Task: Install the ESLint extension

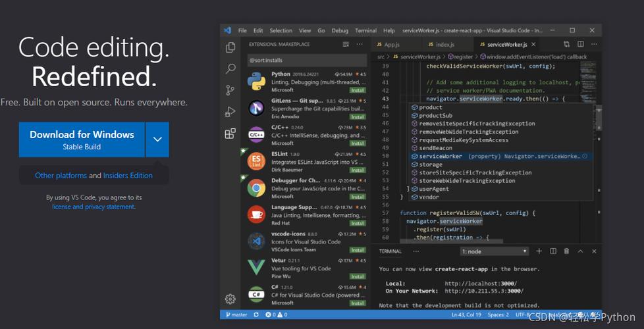Action: click(358, 170)
